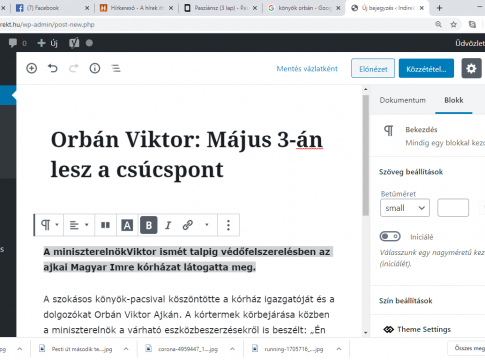Click the custom font size field
Screen dimensions: 485x360
pos(453,208)
